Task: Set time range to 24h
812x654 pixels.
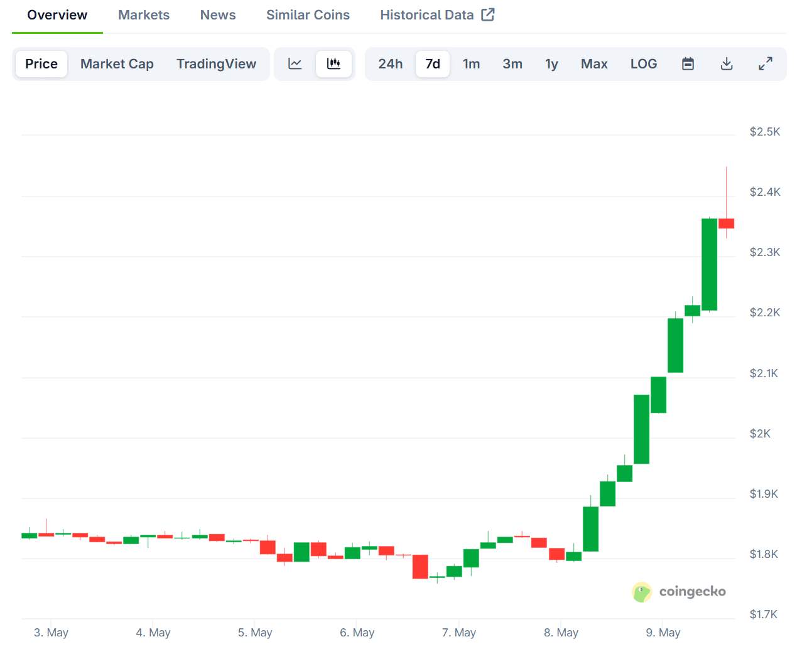Action: [390, 63]
